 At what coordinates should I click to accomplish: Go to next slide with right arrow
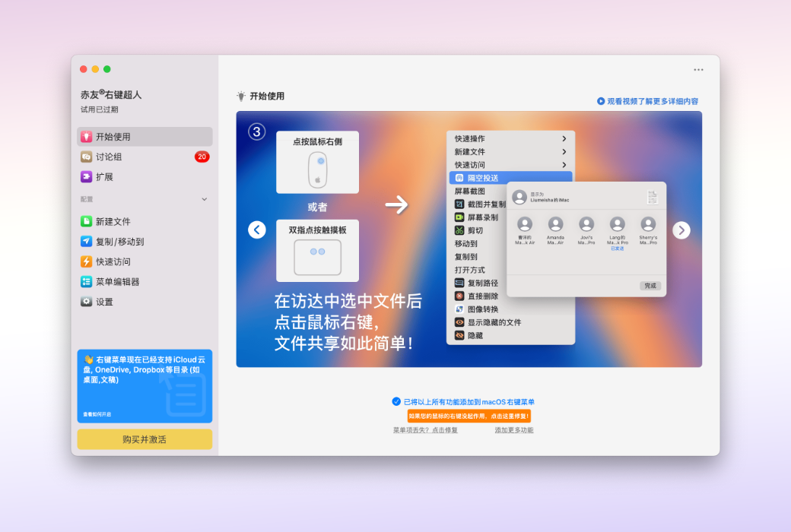681,230
